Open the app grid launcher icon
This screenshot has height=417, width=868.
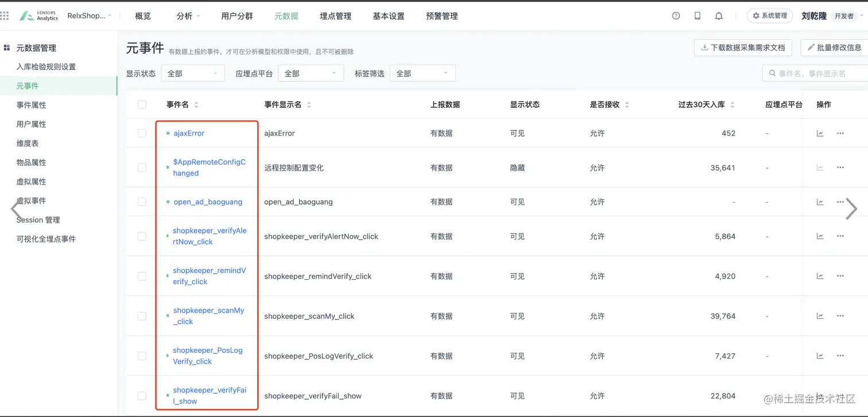click(5, 16)
